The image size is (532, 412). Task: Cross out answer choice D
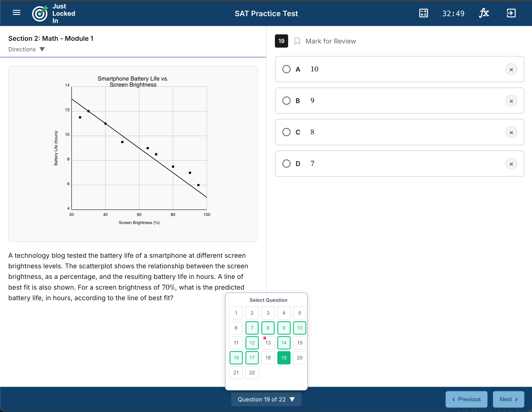(x=511, y=163)
